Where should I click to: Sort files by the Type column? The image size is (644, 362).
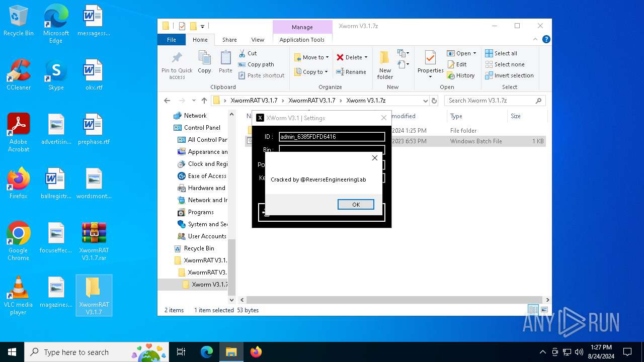(x=456, y=116)
